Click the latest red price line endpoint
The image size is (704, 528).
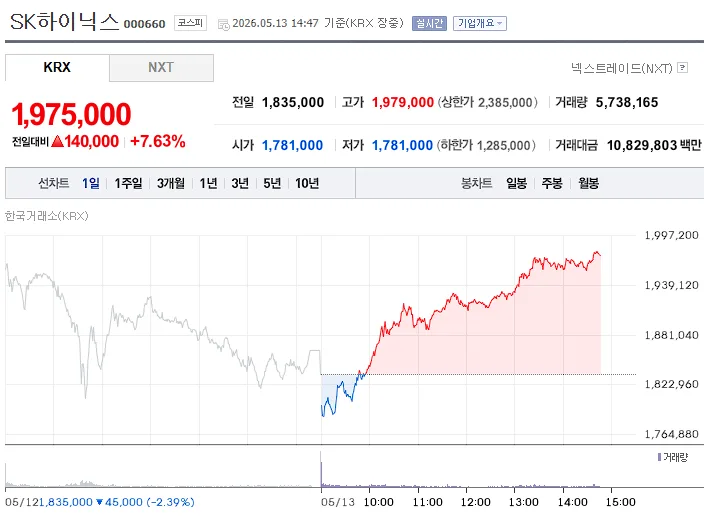pyautogui.click(x=600, y=255)
